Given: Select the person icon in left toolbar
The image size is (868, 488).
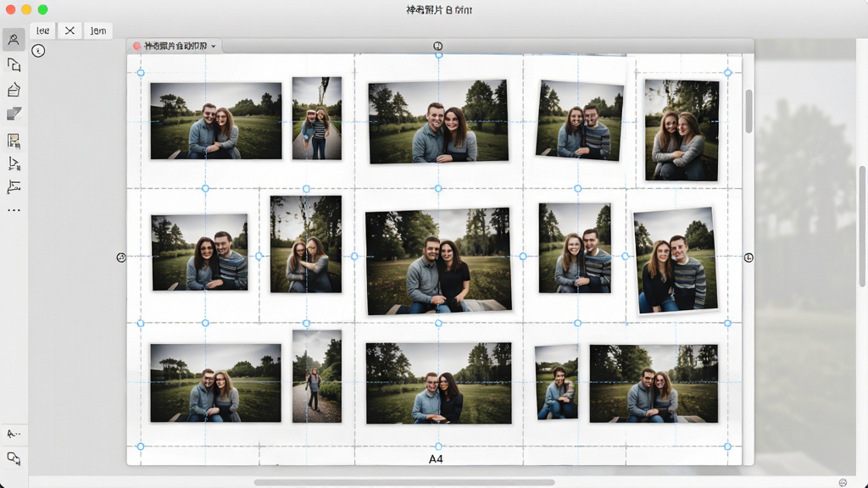Looking at the screenshot, I should (x=14, y=40).
